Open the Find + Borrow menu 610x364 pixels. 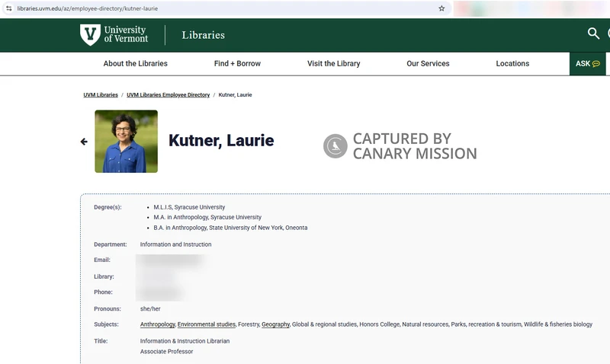[237, 63]
